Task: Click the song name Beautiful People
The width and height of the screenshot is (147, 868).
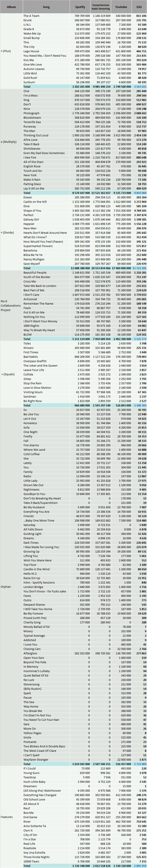Action: 35,273
